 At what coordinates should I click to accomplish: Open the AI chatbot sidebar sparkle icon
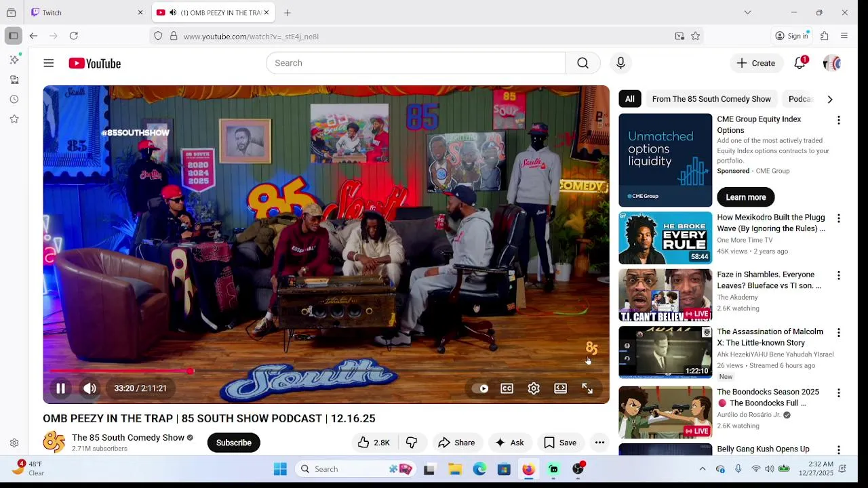click(14, 60)
